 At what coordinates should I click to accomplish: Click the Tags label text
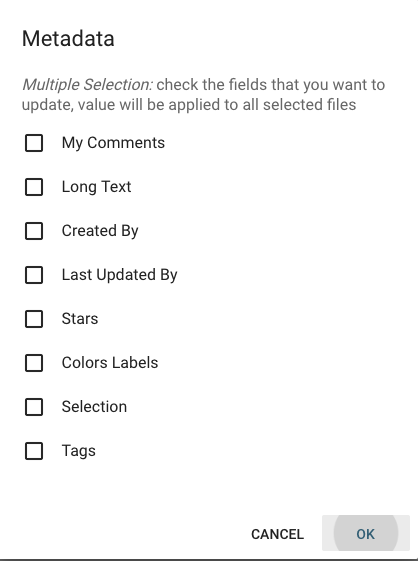79,451
